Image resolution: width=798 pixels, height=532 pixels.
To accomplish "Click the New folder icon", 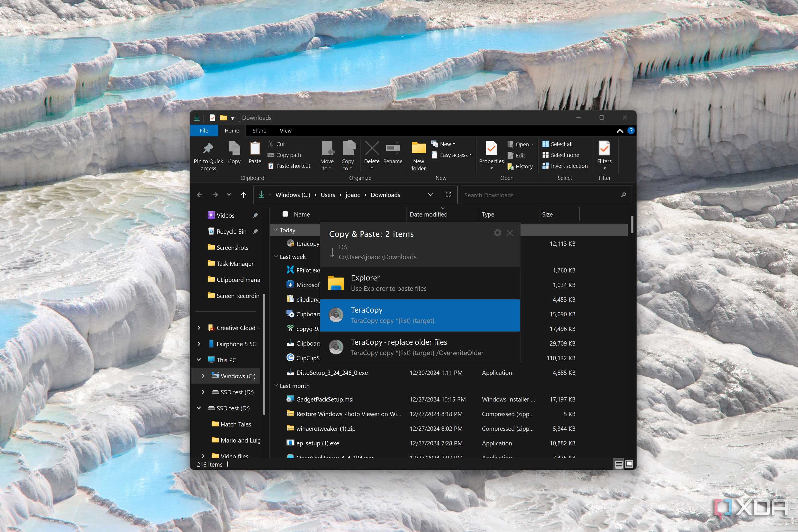I will (x=419, y=149).
